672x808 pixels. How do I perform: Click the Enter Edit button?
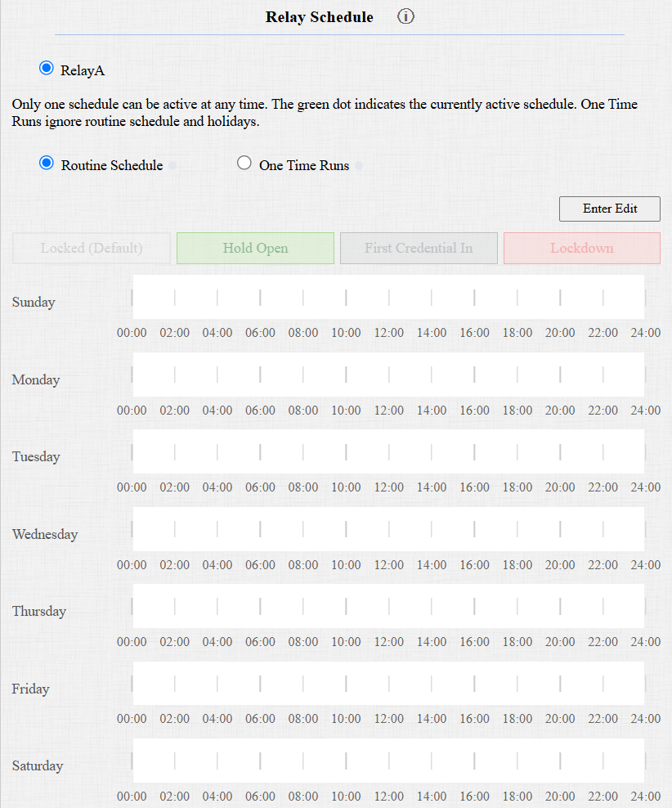coord(610,209)
